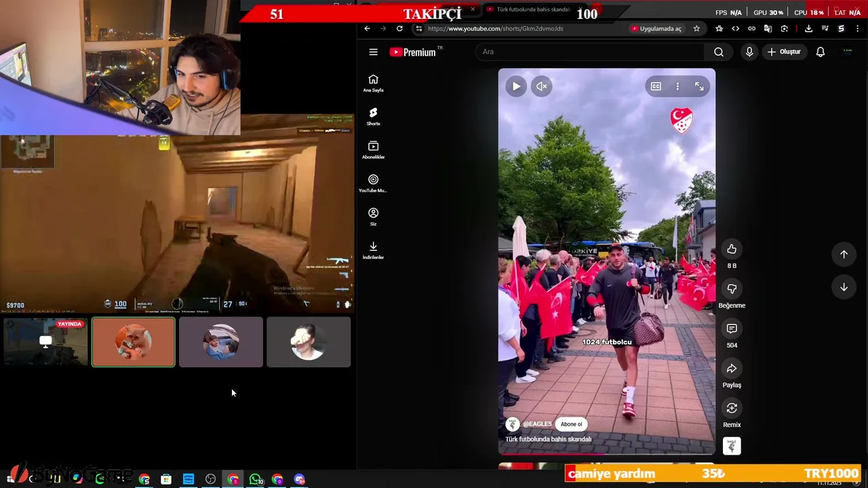Go to the next Short with down arrow
Viewport: 868px width, 488px height.
tap(844, 287)
